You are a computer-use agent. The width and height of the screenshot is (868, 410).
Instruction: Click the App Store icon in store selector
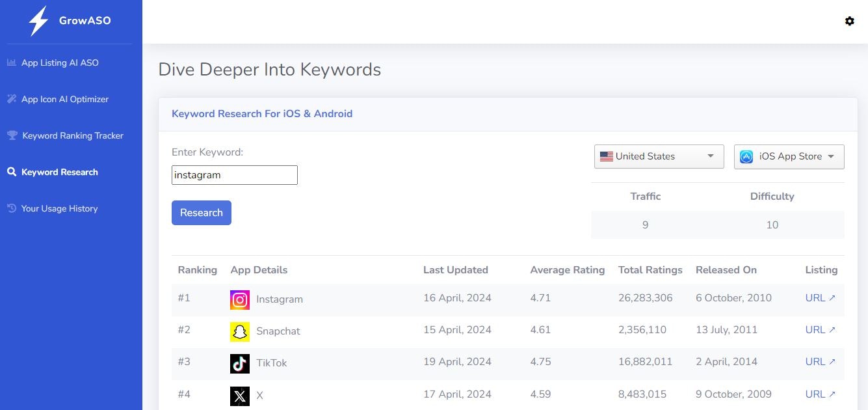point(746,156)
